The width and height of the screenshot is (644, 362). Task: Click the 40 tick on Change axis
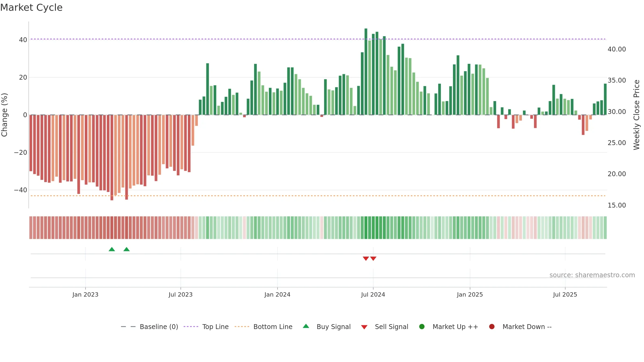[x=23, y=40]
